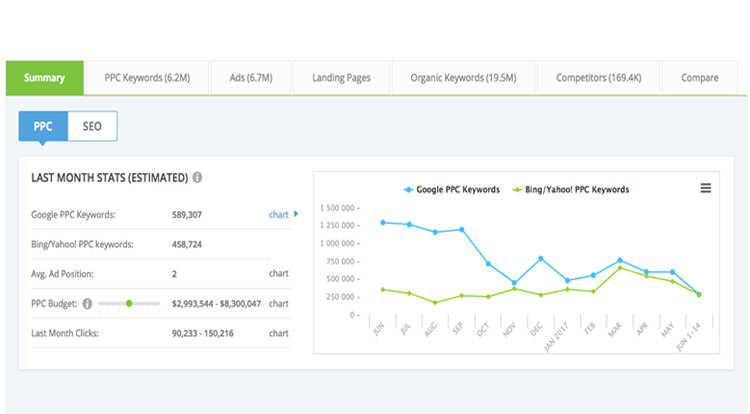Image resolution: width=750 pixels, height=414 pixels.
Task: Open the Competitors (169.4K) tab
Action: click(x=593, y=78)
